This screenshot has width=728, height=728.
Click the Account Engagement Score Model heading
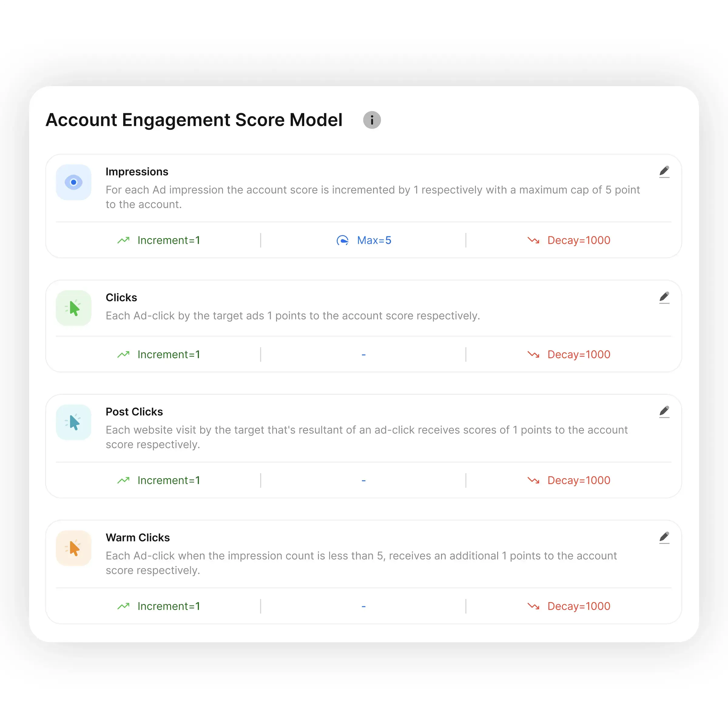194,120
